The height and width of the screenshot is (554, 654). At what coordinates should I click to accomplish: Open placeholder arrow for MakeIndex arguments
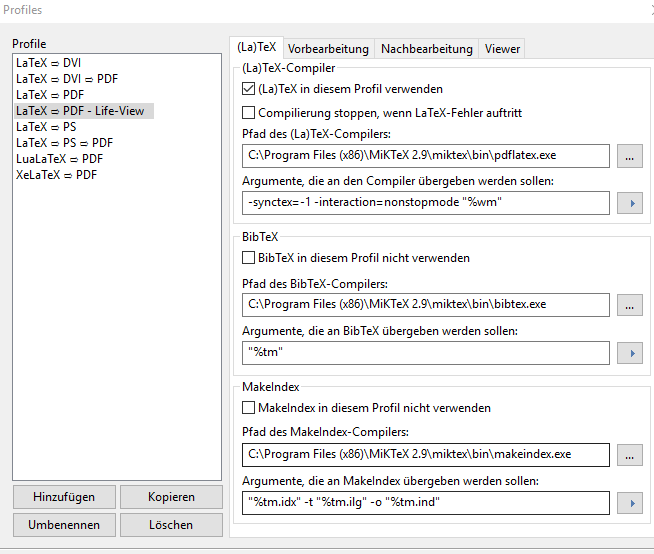629,502
